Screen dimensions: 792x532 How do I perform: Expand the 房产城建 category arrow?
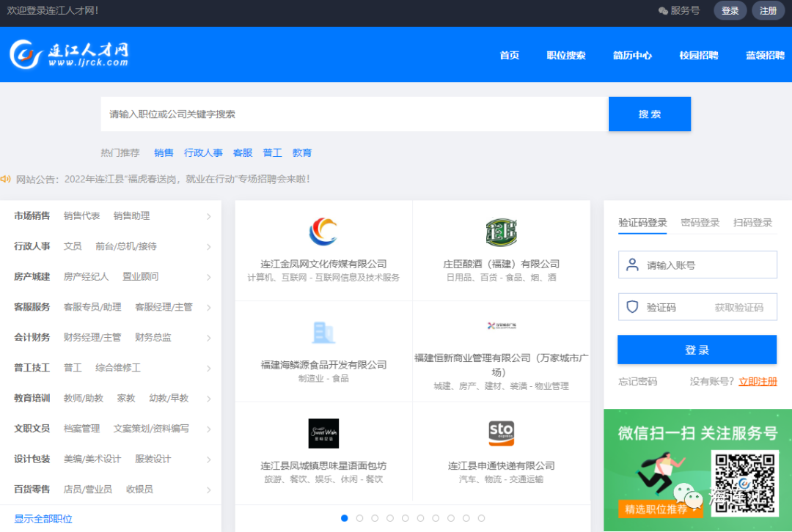208,277
